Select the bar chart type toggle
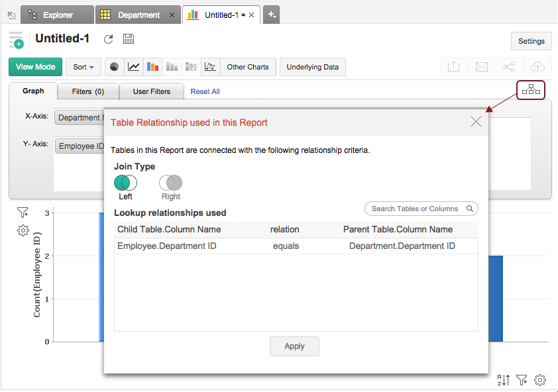This screenshot has height=392, width=558. [x=153, y=67]
